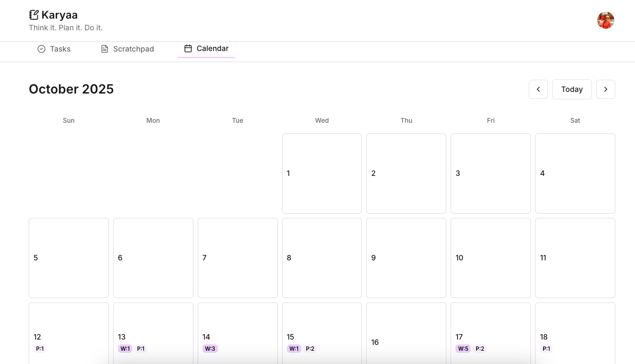
Task: Click the Tasks checkmark circle icon
Action: point(41,49)
